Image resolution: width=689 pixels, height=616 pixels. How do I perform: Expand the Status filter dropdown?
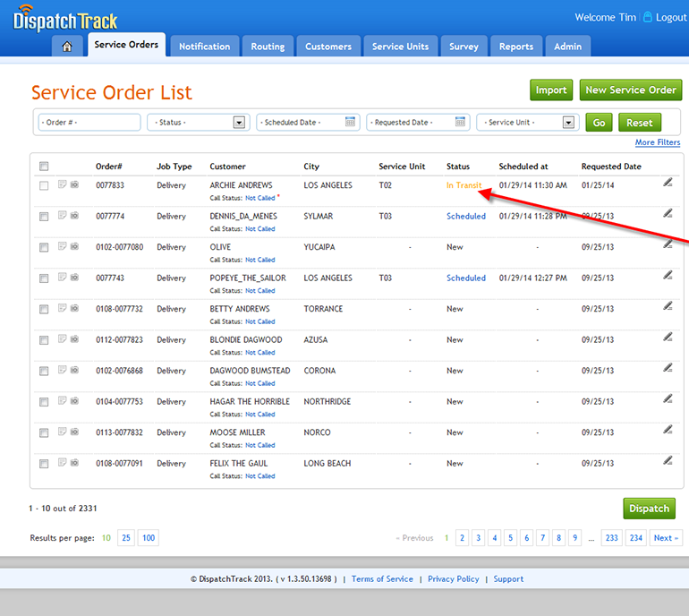239,123
